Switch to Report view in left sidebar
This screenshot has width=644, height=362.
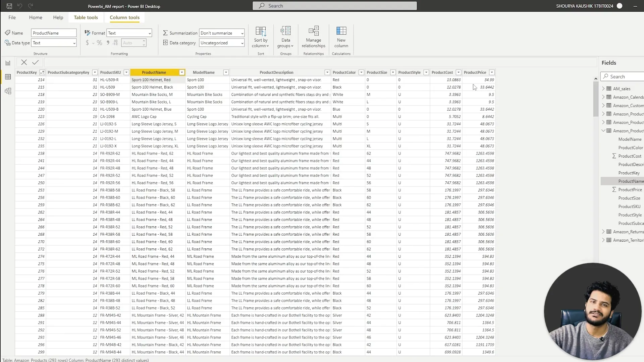click(8, 63)
